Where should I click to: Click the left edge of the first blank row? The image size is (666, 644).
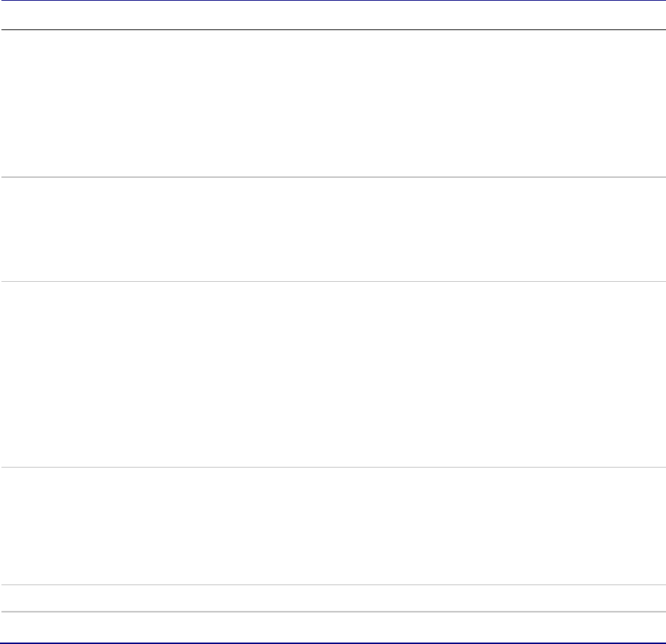pos(4,103)
